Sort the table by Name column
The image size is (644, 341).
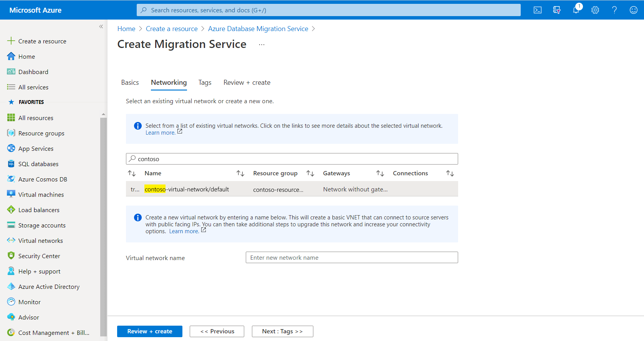tap(240, 173)
